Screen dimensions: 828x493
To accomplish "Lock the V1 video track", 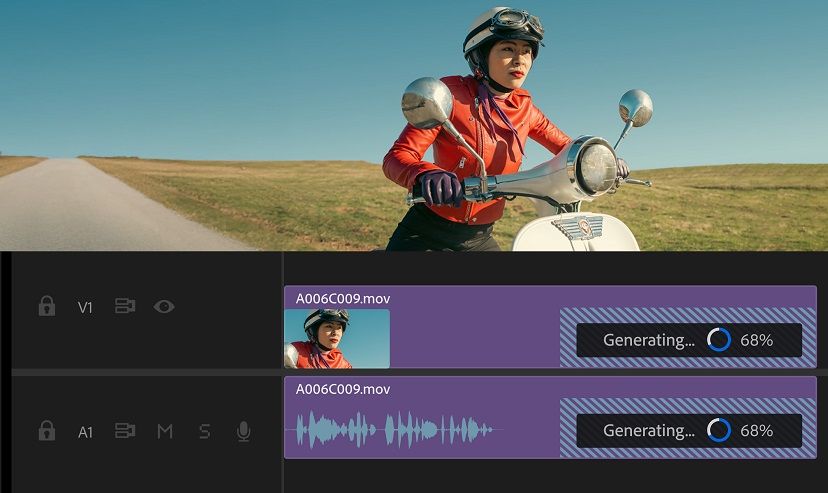I will (x=47, y=307).
